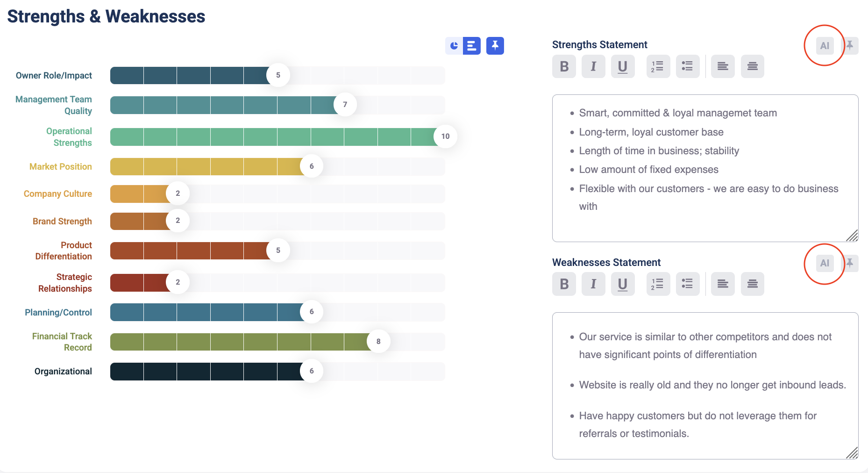Image resolution: width=868 pixels, height=473 pixels.
Task: Insert numbered list in Strengths Statement
Action: click(x=658, y=66)
